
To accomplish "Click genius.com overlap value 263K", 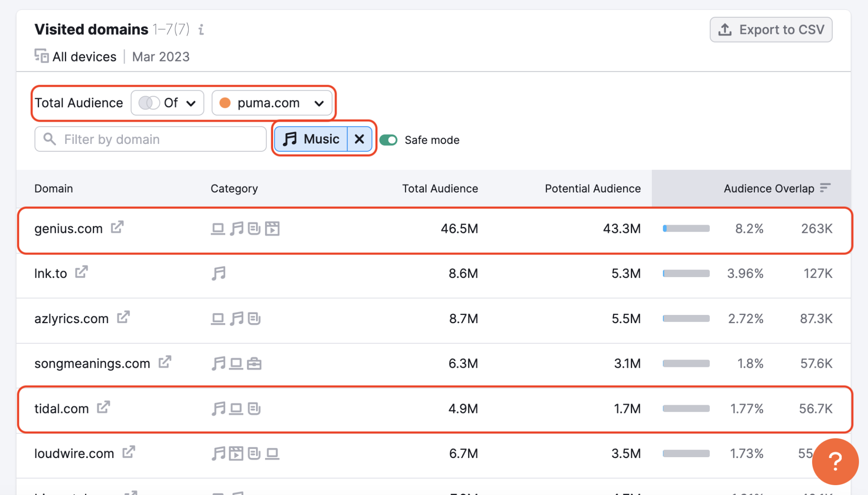I will 816,229.
